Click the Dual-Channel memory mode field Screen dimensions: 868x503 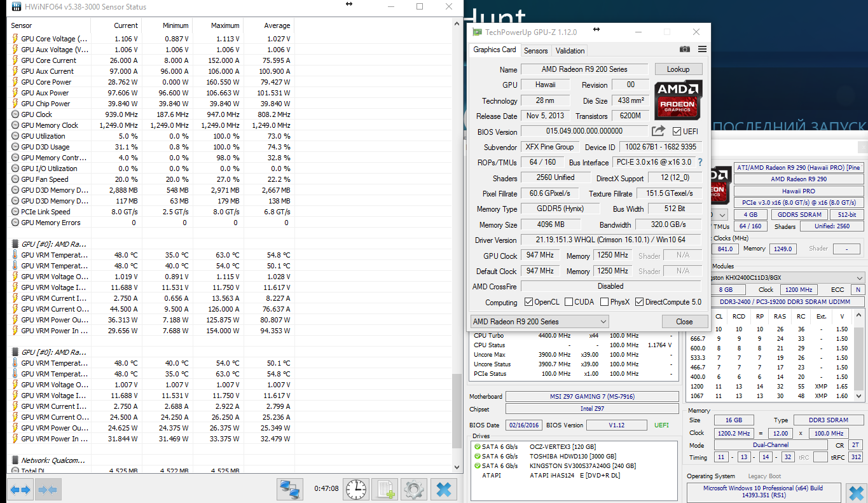coord(771,445)
